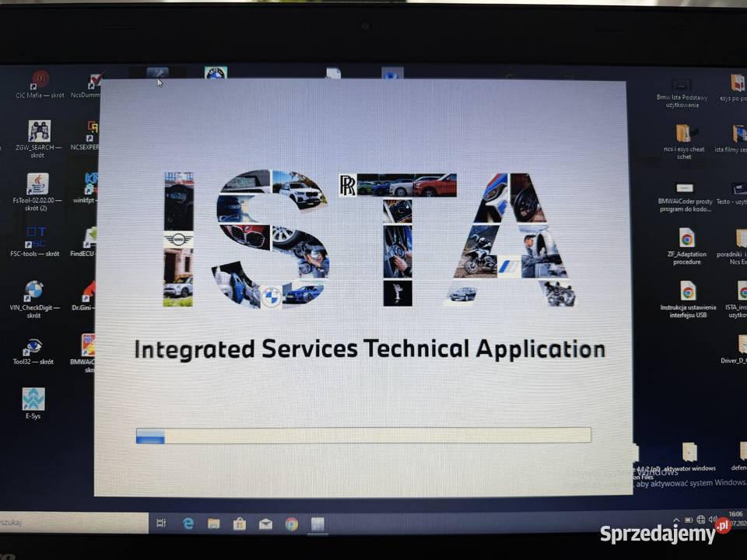Open the Dr.Gini desktop shortcut
This screenshot has height=560, width=747.
click(88, 292)
